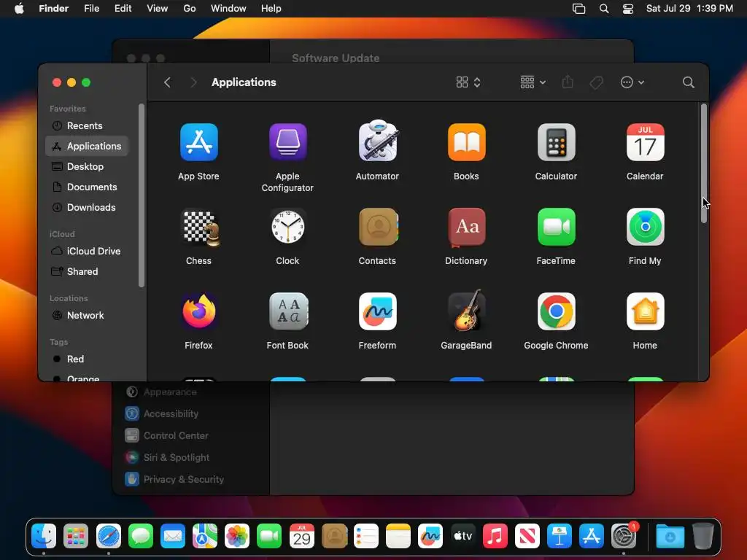The image size is (747, 560).
Task: Select the FaceTime app icon in Finder
Action: coord(556,227)
